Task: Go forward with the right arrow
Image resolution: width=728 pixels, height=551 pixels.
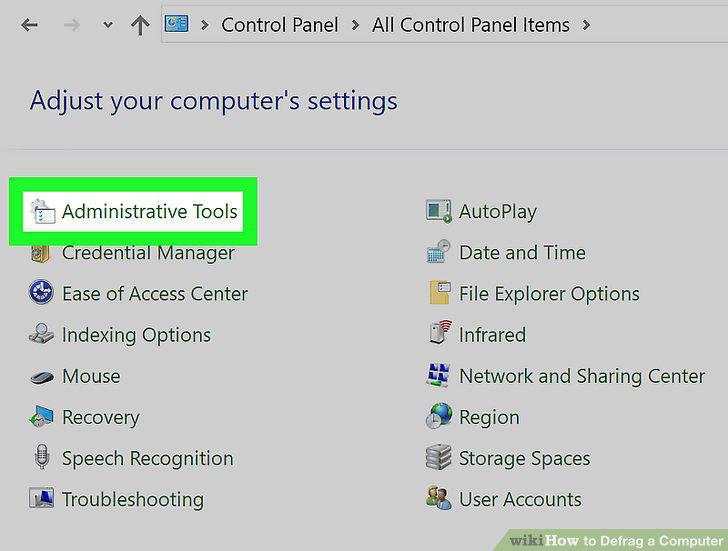Action: [x=72, y=25]
